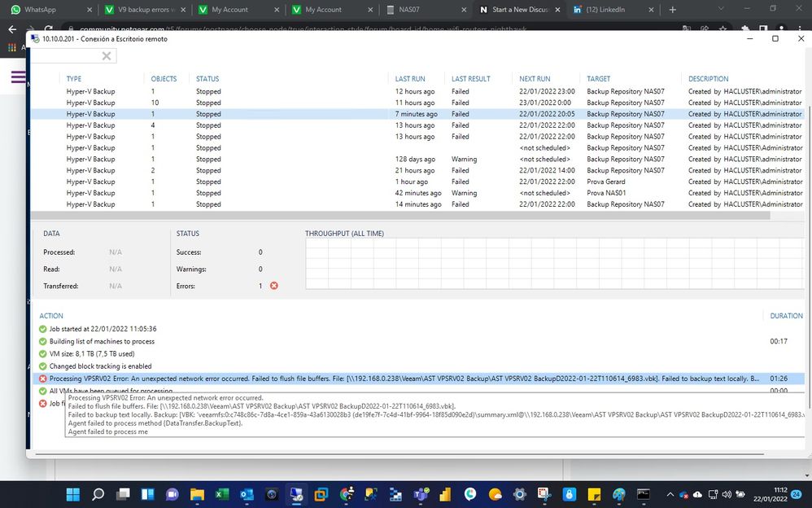Open the command prompt taskbar icon
Image resolution: width=812 pixels, height=508 pixels.
click(x=644, y=494)
